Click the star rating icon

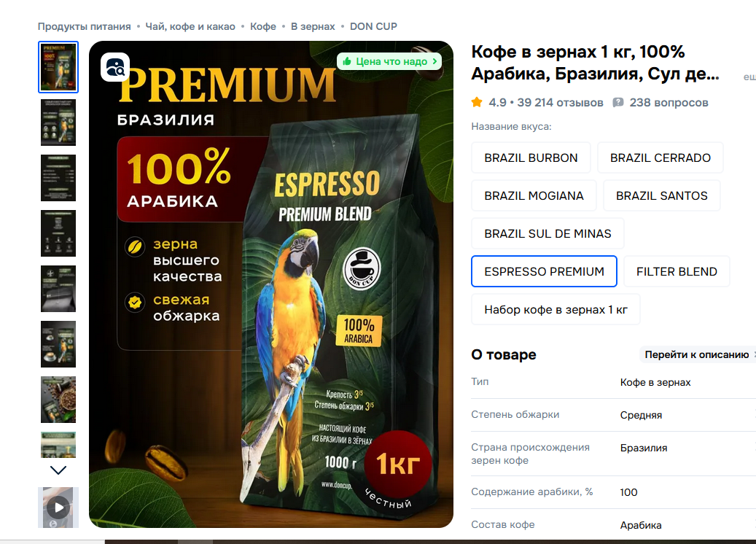click(477, 102)
